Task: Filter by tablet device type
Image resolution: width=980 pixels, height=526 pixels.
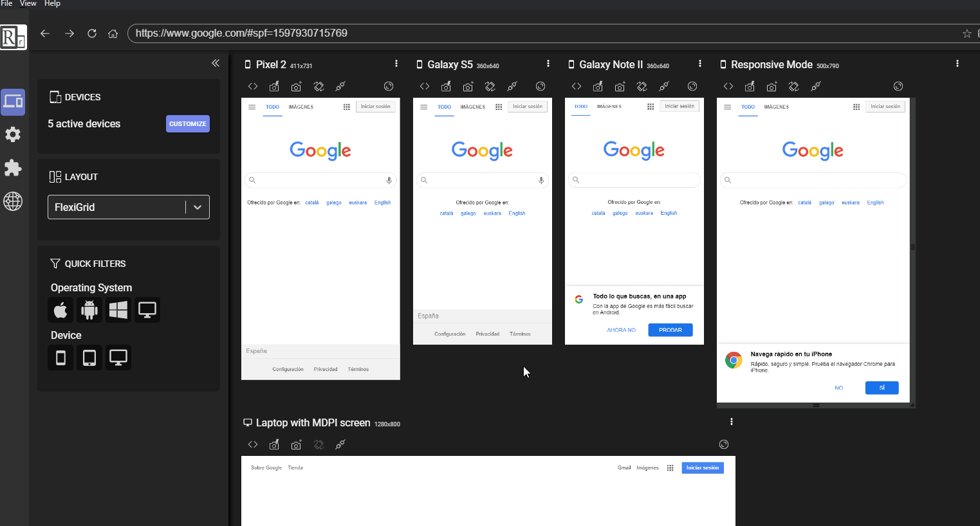Action: click(x=89, y=358)
